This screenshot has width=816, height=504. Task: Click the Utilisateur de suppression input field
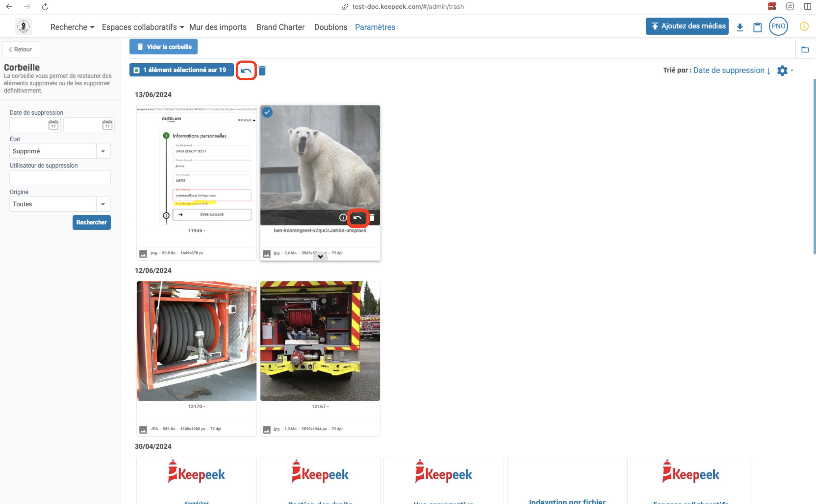(60, 178)
